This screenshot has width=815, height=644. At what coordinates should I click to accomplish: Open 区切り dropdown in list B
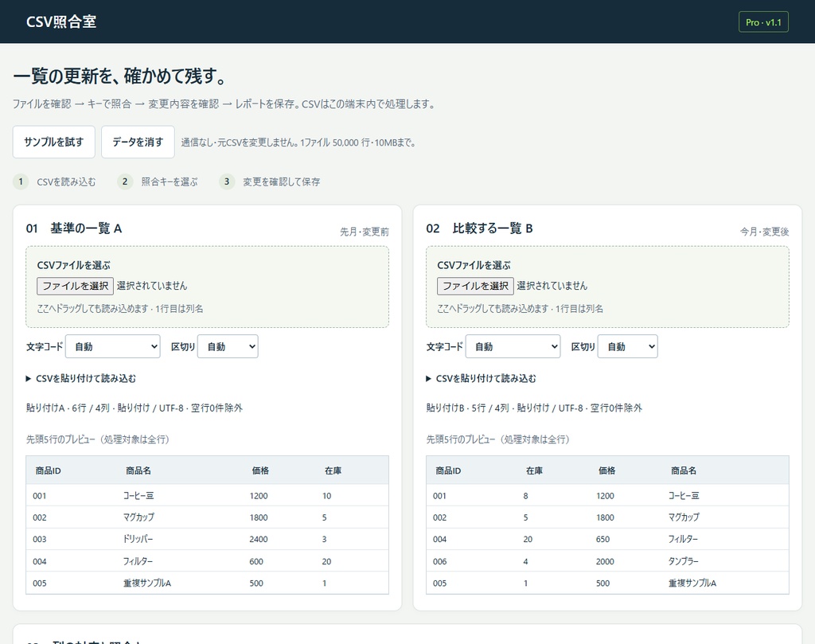pos(628,347)
